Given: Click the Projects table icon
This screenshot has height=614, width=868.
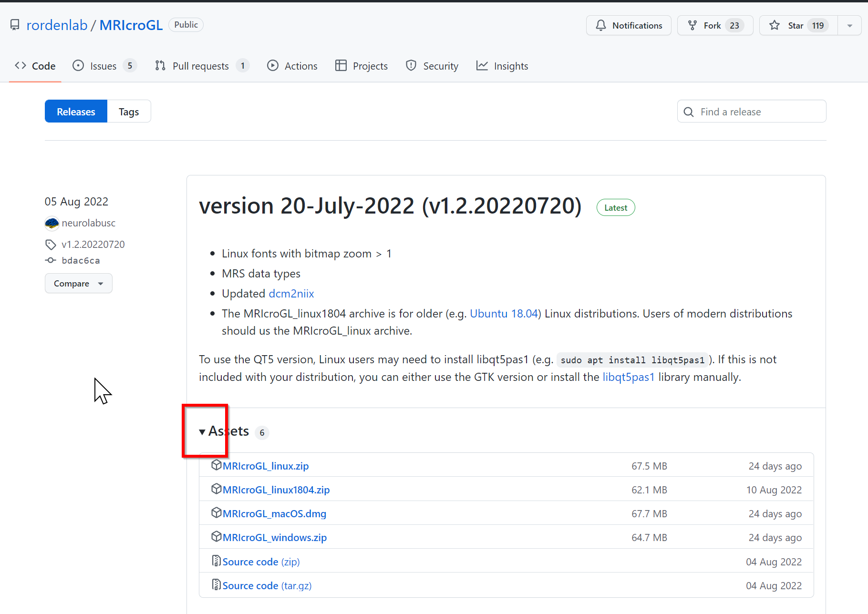Looking at the screenshot, I should pos(341,65).
